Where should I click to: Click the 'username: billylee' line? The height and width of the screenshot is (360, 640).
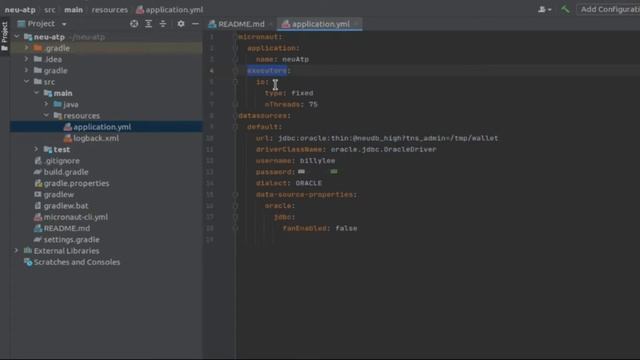pyautogui.click(x=296, y=161)
